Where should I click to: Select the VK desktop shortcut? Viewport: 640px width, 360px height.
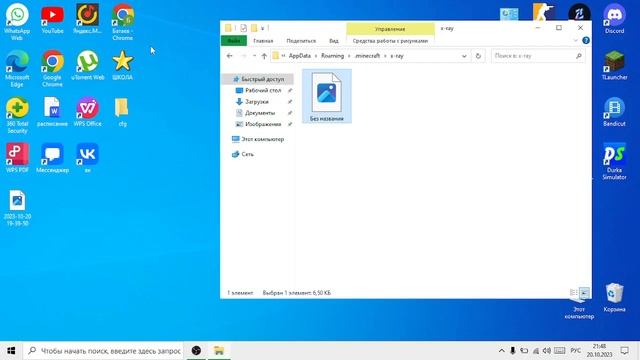point(87,158)
